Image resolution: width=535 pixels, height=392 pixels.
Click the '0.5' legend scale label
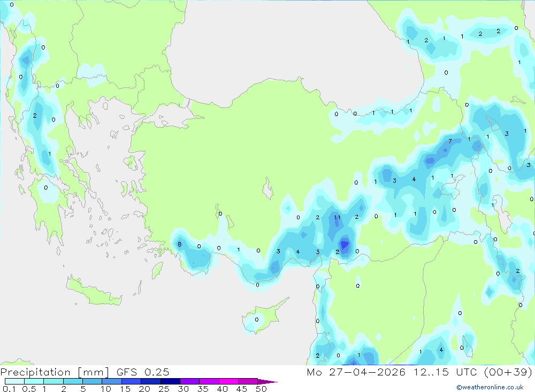pos(29,389)
